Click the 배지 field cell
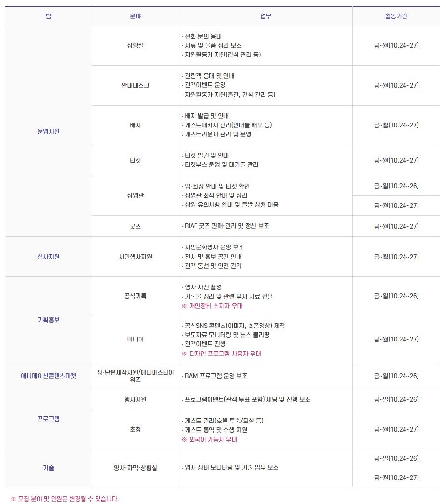 coord(135,125)
